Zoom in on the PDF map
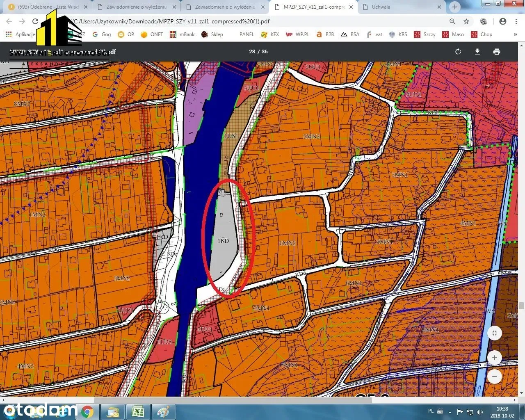Viewport: 525px width, 420px height. (495, 358)
